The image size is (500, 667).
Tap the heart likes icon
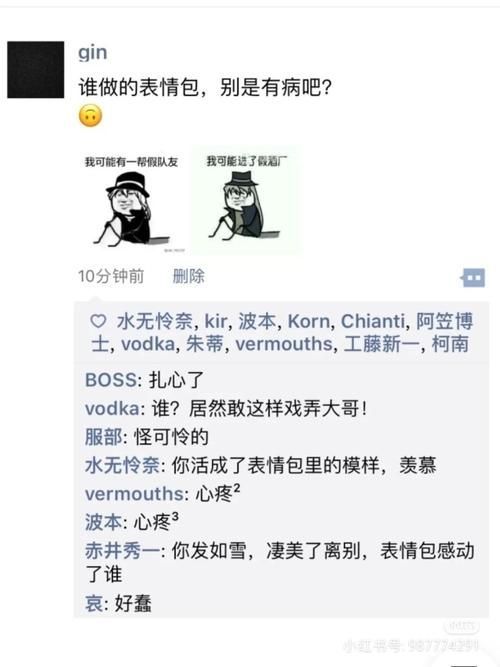pyautogui.click(x=98, y=321)
